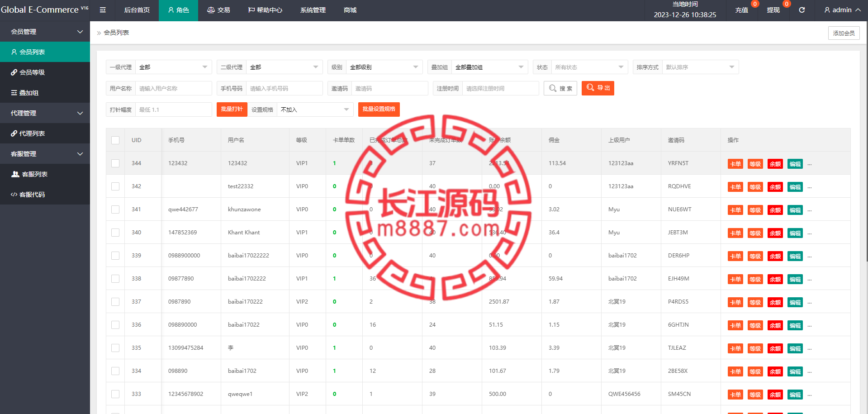Open the 系统管理 top navigation tab
Image resolution: width=868 pixels, height=414 pixels.
pyautogui.click(x=313, y=10)
